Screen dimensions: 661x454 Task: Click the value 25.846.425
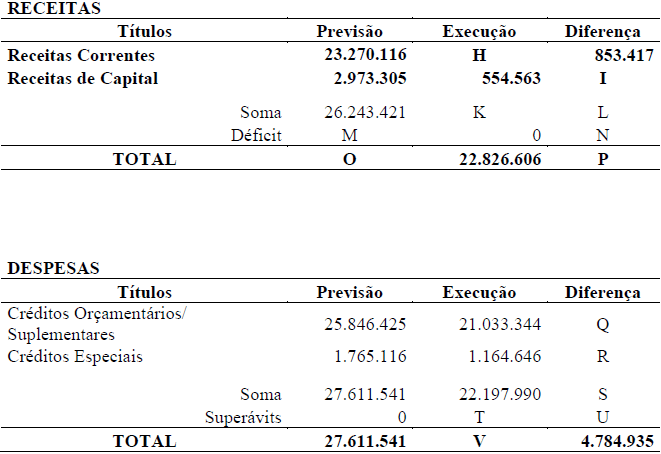(x=366, y=324)
